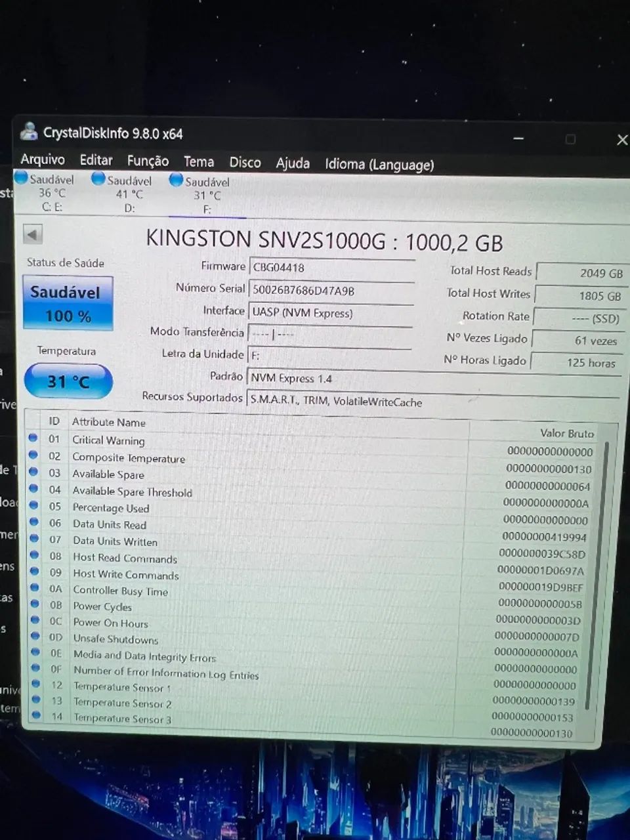The height and width of the screenshot is (840, 630).
Task: Click the blue status dot for Temperature Sensor 3
Action: pyautogui.click(x=37, y=716)
